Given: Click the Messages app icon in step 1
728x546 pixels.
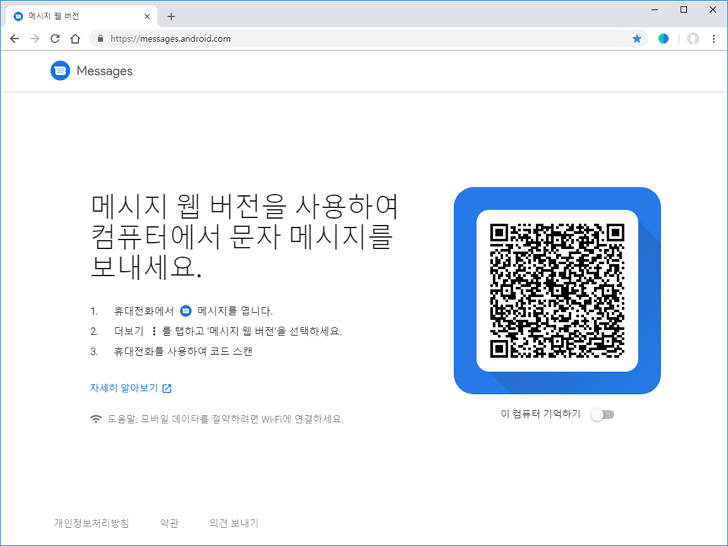Looking at the screenshot, I should click(x=186, y=311).
